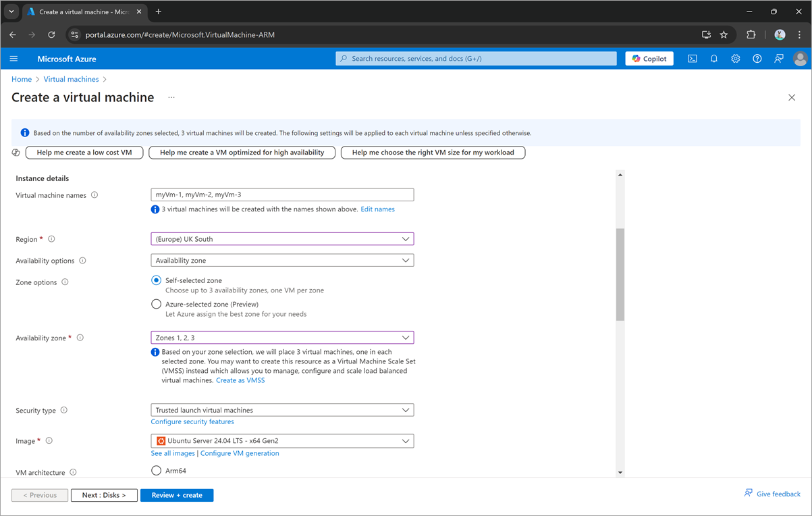812x516 pixels.
Task: Click the Region info icon
Action: (51, 239)
